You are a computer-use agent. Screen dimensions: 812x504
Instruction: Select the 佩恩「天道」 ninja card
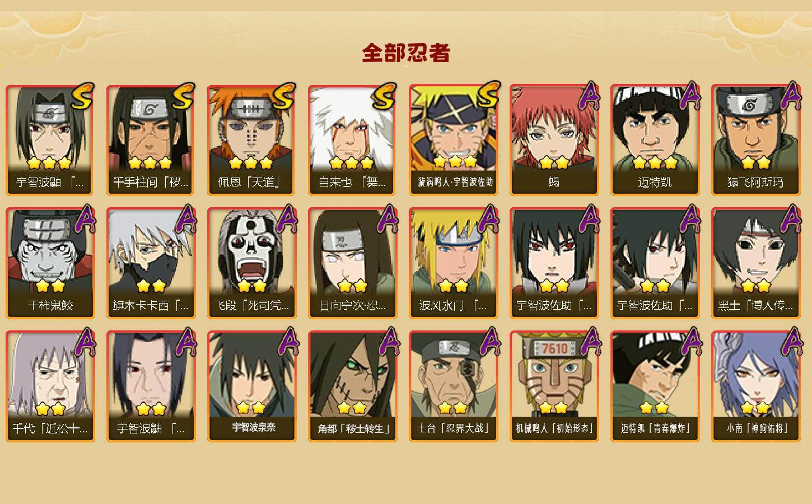(x=251, y=140)
